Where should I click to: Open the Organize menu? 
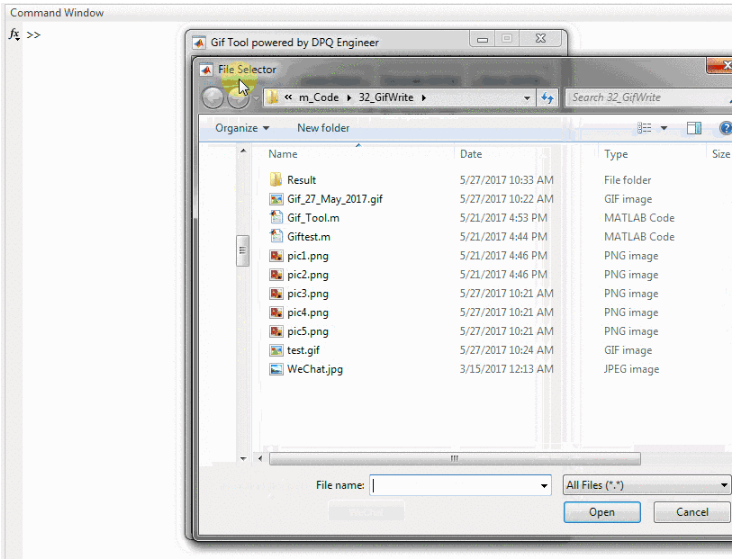click(242, 128)
